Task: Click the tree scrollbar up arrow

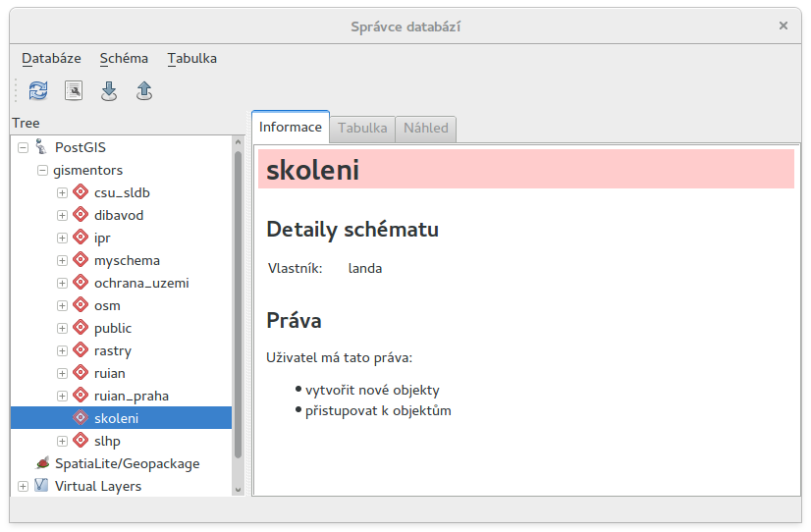Action: 238,141
